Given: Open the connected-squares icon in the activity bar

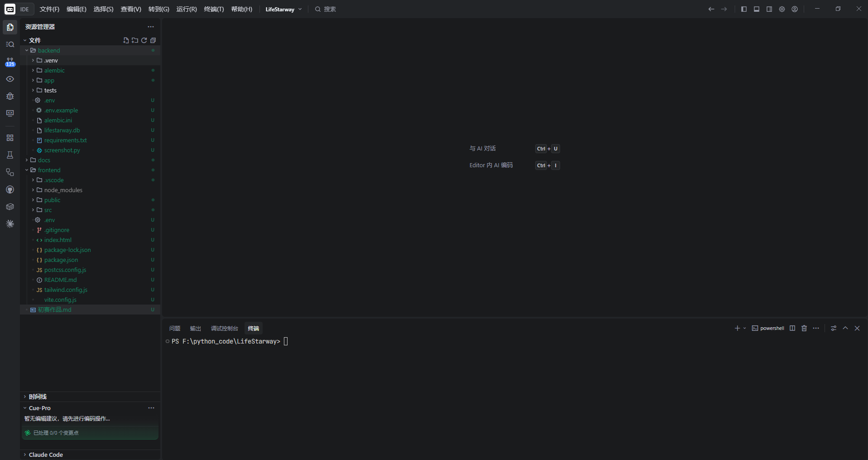Looking at the screenshot, I should pyautogui.click(x=10, y=172).
